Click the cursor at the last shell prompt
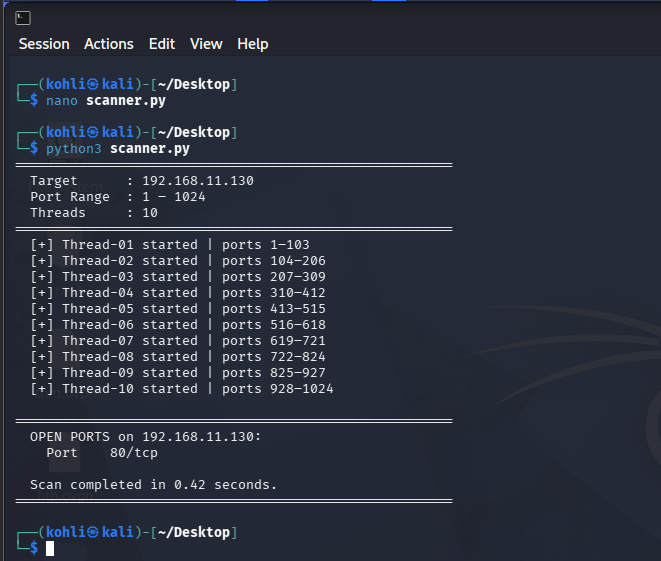661x561 pixels. pyautogui.click(x=50, y=548)
